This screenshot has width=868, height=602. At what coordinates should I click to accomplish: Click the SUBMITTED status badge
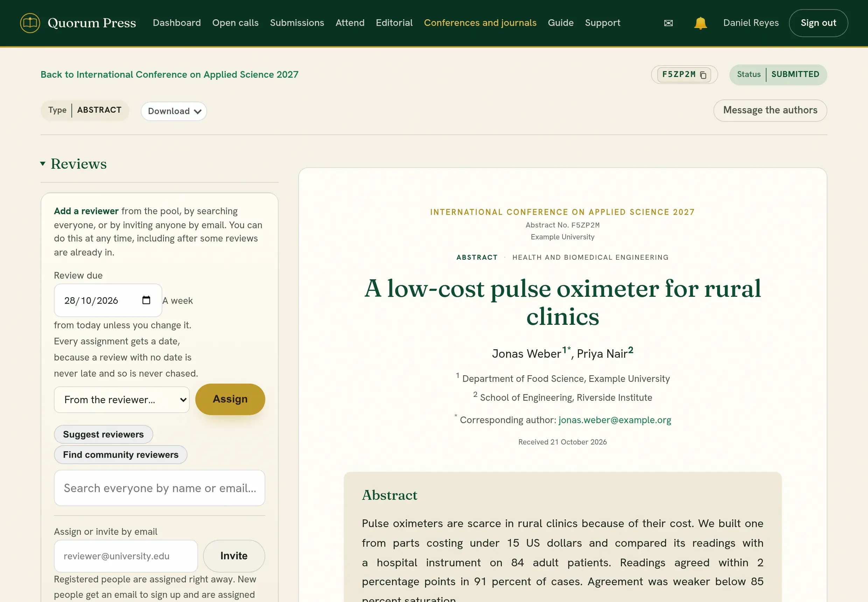click(778, 75)
